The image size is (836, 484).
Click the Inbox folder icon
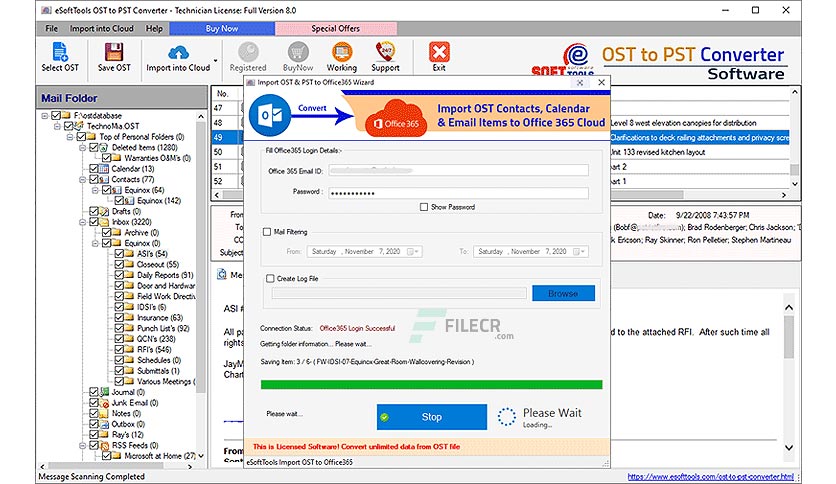click(x=104, y=222)
